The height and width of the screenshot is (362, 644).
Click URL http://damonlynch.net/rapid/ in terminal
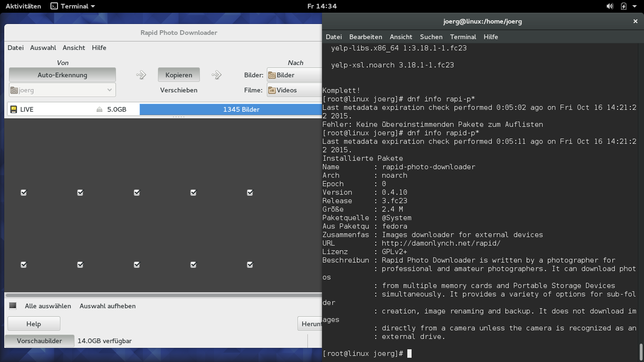441,243
